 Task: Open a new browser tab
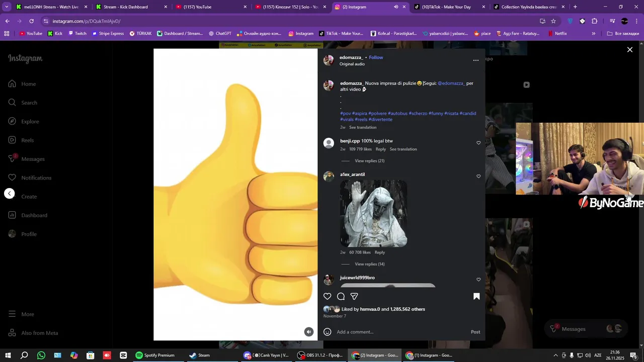(x=575, y=7)
